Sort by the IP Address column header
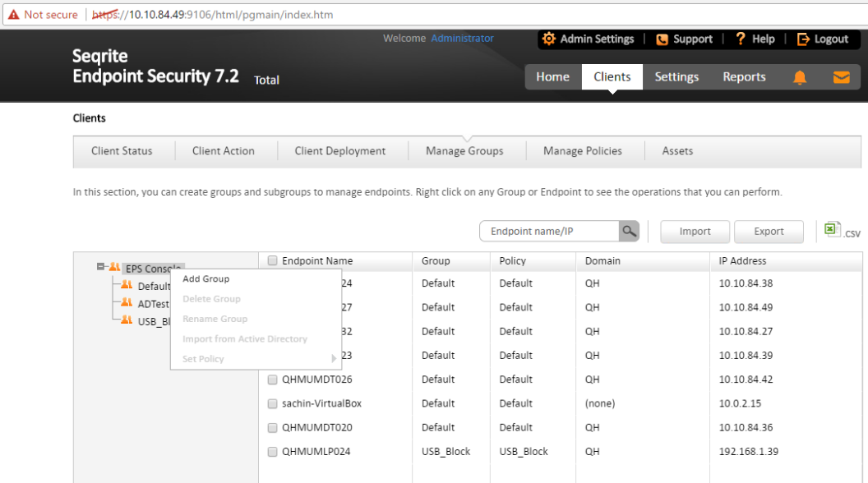The height and width of the screenshot is (483, 868). click(742, 260)
